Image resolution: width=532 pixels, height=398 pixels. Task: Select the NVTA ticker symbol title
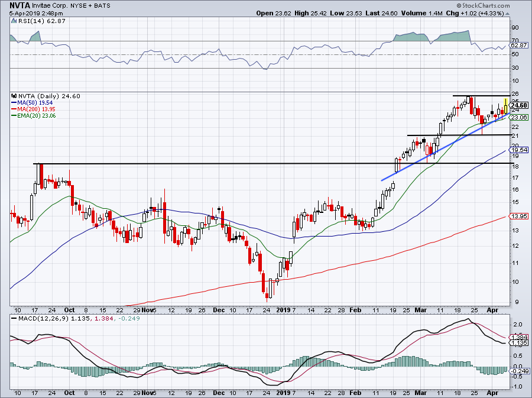point(20,6)
